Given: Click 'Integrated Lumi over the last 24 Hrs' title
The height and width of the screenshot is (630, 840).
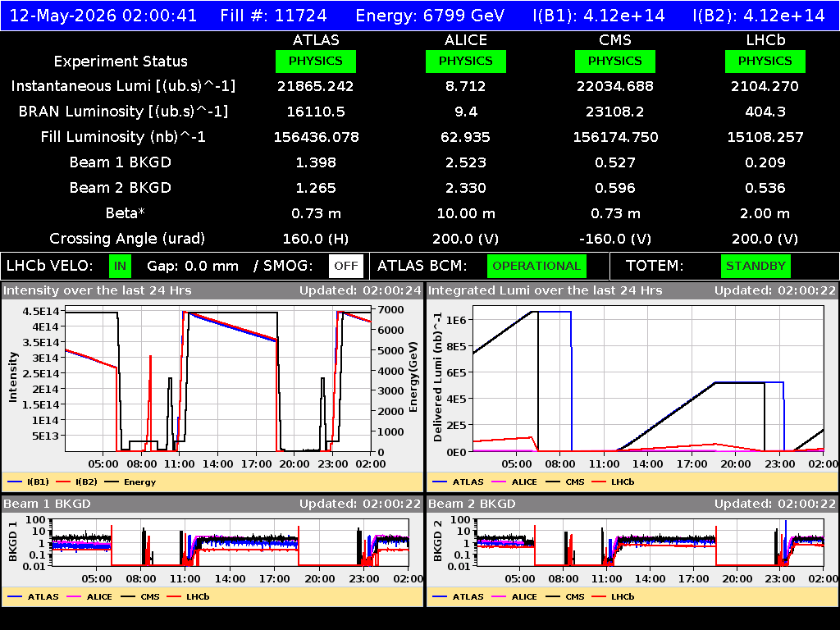Looking at the screenshot, I should click(546, 291).
